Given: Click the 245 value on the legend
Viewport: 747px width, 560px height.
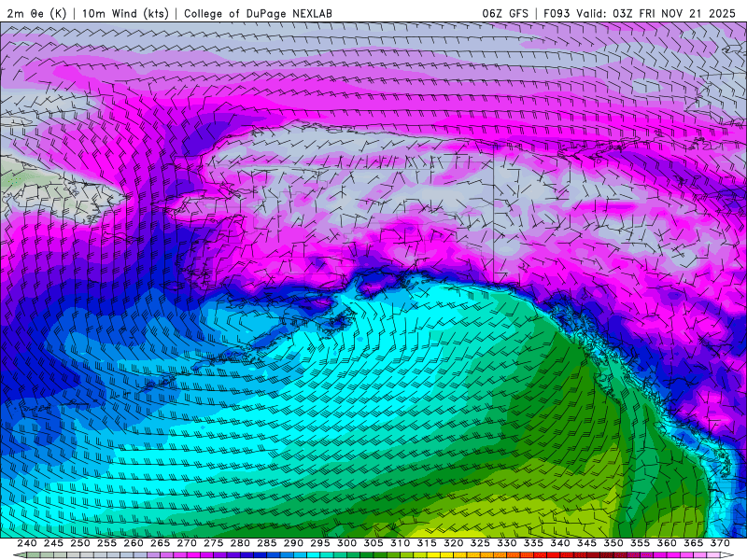Looking at the screenshot, I should tap(53, 543).
